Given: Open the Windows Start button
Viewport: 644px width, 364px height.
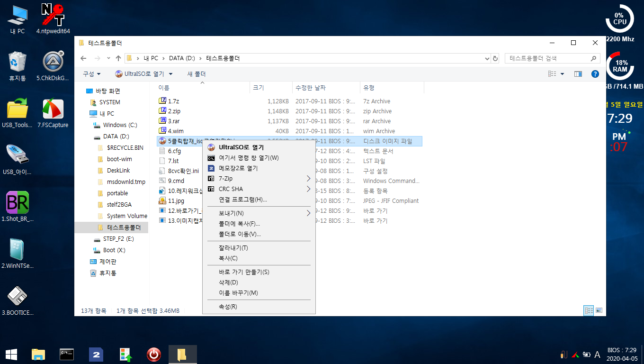Looking at the screenshot, I should (11, 354).
